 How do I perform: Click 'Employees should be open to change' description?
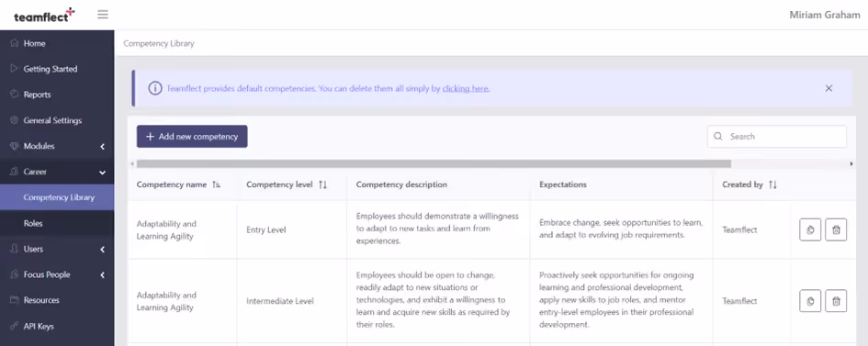[x=433, y=300]
